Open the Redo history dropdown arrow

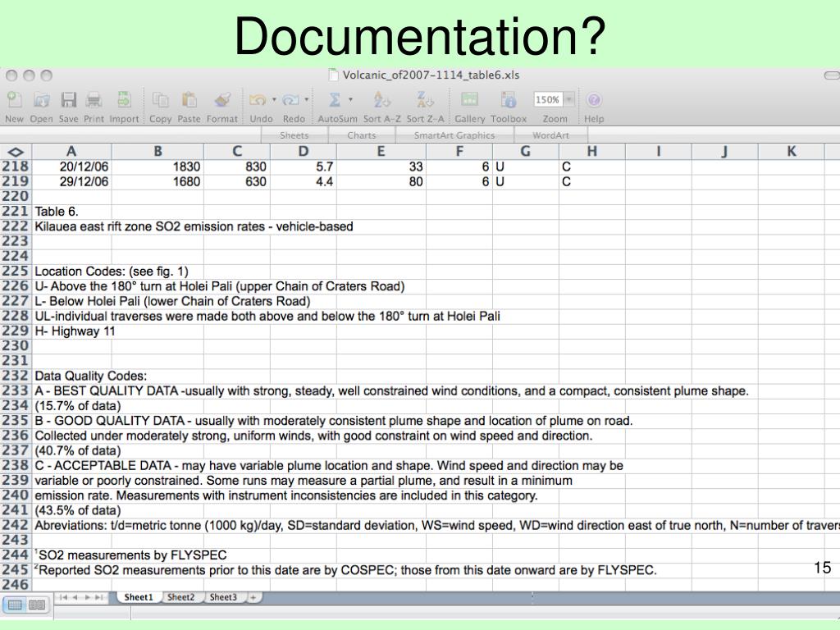click(307, 99)
